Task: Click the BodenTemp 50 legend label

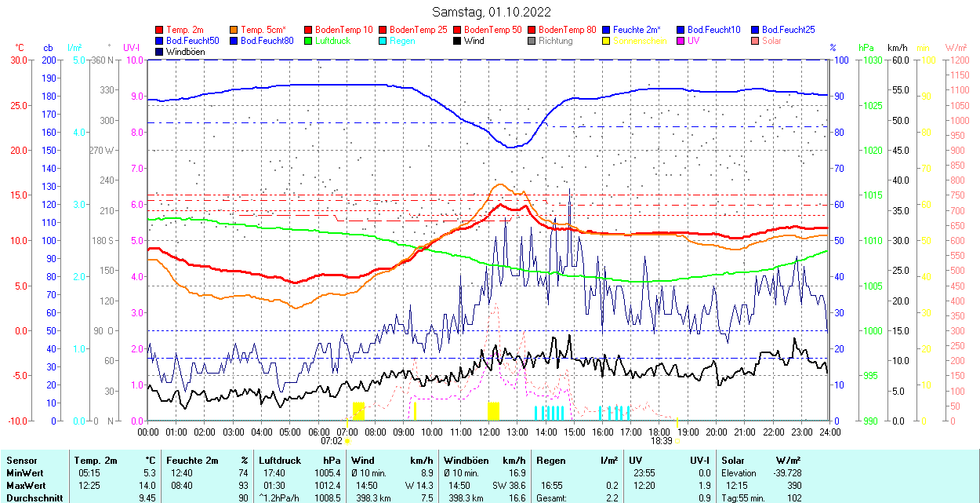Action: (492, 30)
